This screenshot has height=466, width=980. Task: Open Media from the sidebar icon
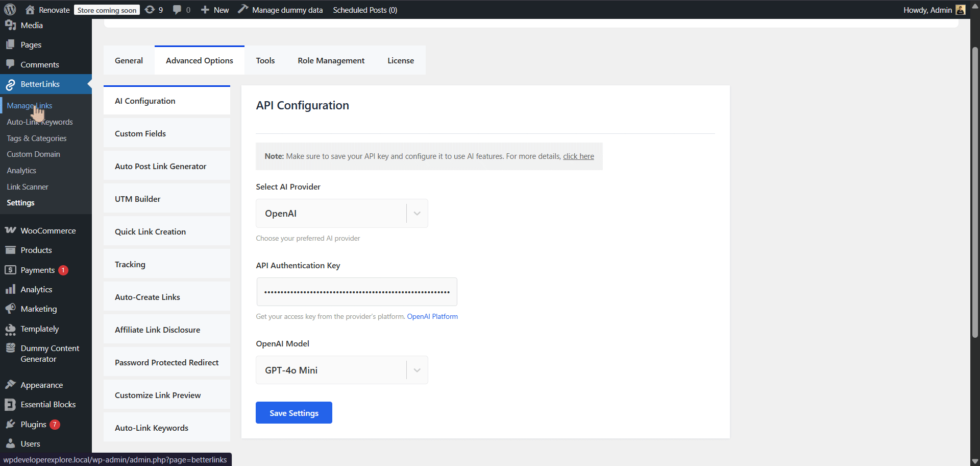[11, 25]
